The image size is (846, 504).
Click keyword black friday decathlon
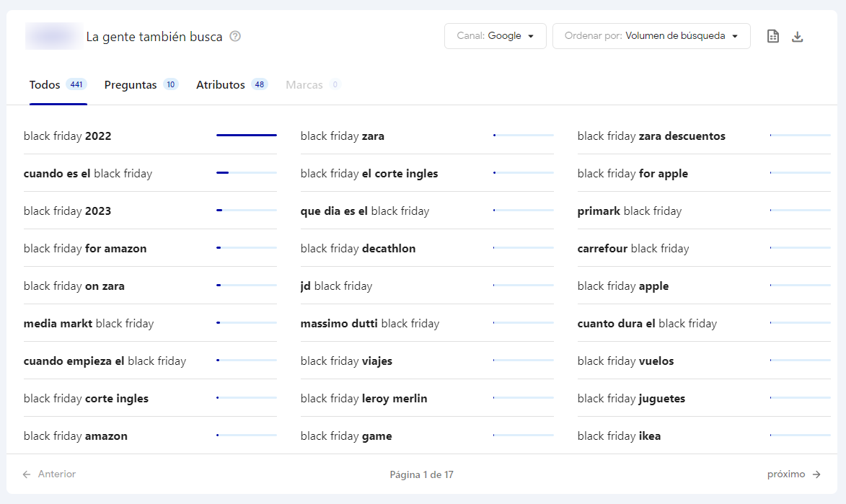point(358,249)
